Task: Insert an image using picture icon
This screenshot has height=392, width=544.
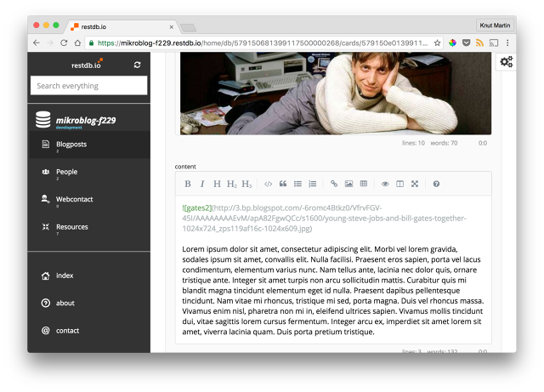Action: [348, 184]
